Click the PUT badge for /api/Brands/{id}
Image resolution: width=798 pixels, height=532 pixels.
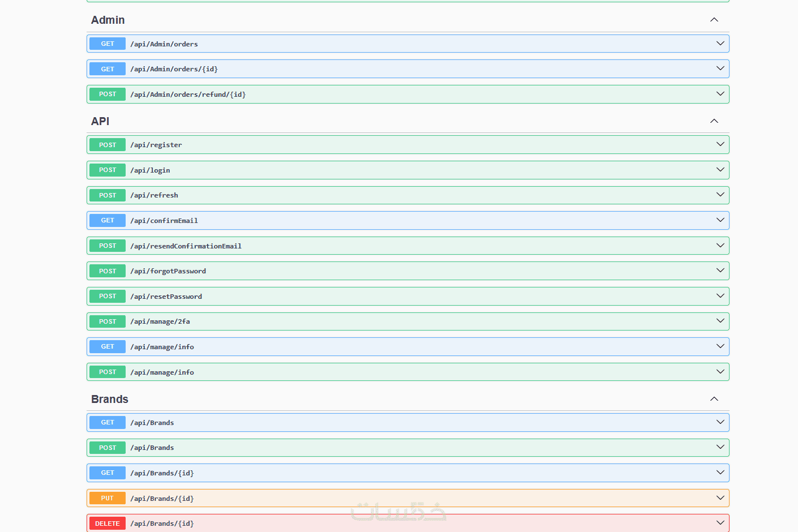pos(108,498)
